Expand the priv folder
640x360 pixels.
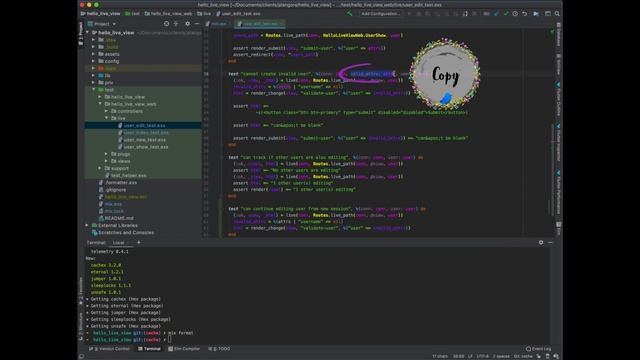click(x=93, y=82)
